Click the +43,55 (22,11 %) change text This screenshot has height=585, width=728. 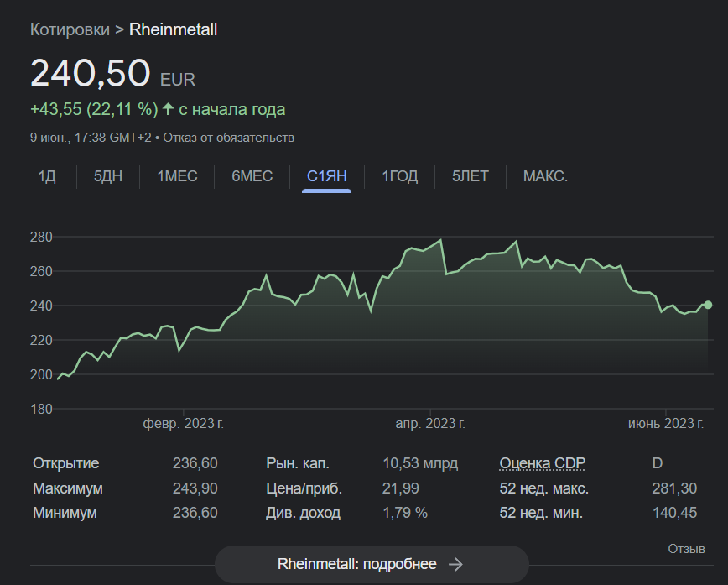coord(94,109)
